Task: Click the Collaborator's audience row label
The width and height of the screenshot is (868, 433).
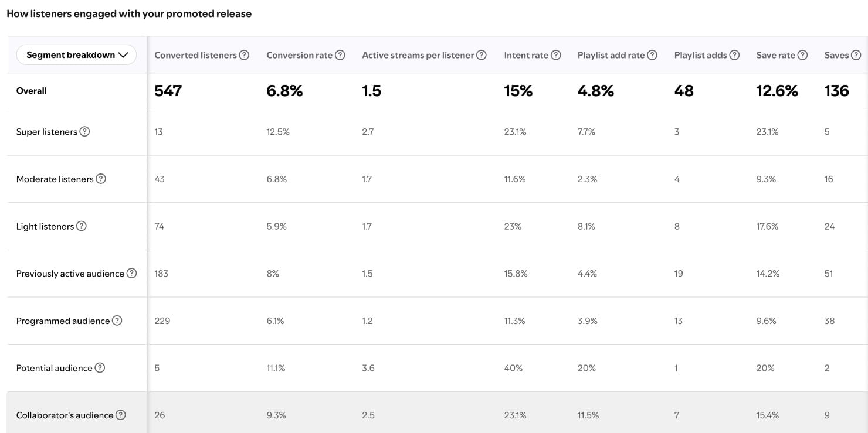Action: [65, 415]
